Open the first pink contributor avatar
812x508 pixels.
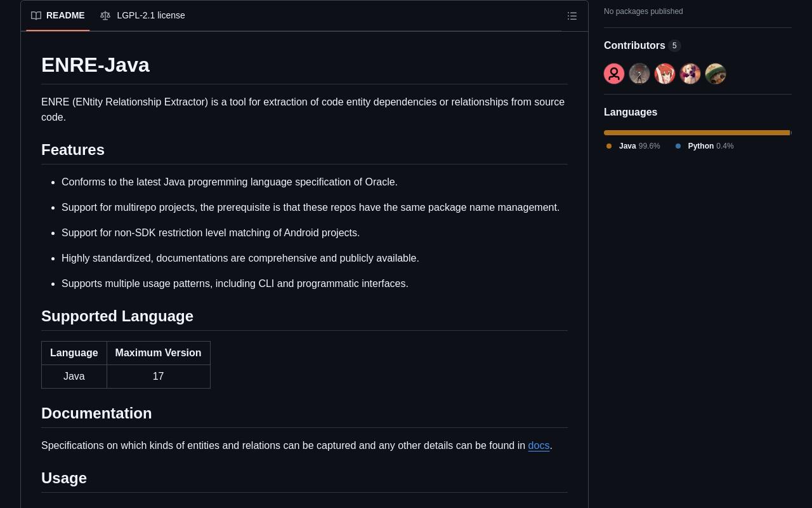(614, 74)
